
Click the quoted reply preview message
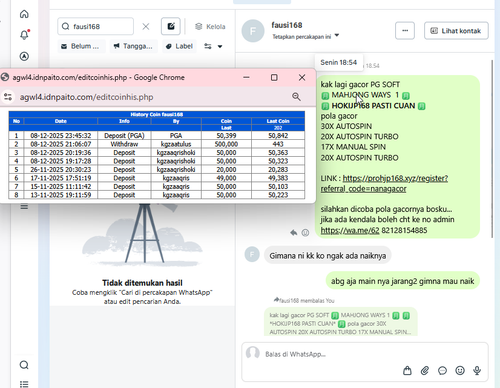[x=341, y=322]
